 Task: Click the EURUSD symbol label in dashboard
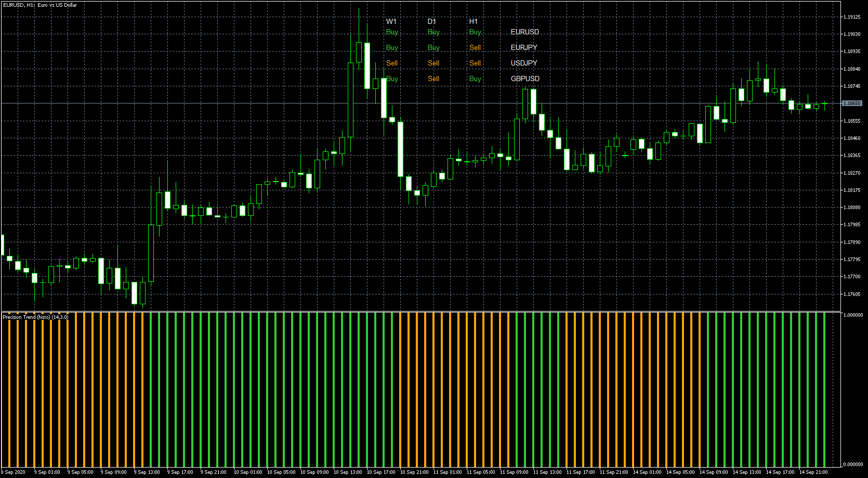[x=525, y=32]
